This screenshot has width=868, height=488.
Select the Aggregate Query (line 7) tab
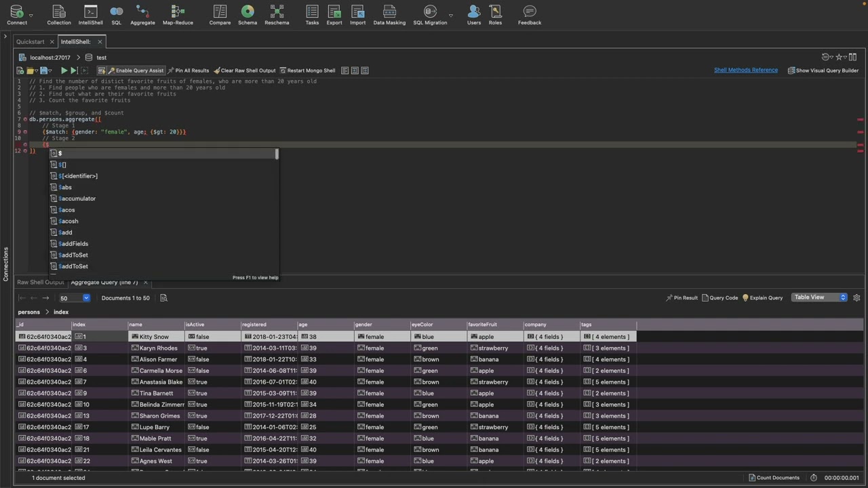click(104, 282)
